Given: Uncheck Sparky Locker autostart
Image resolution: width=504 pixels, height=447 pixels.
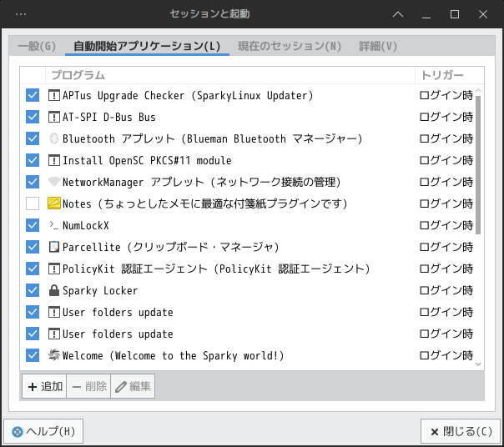Looking at the screenshot, I should [33, 290].
